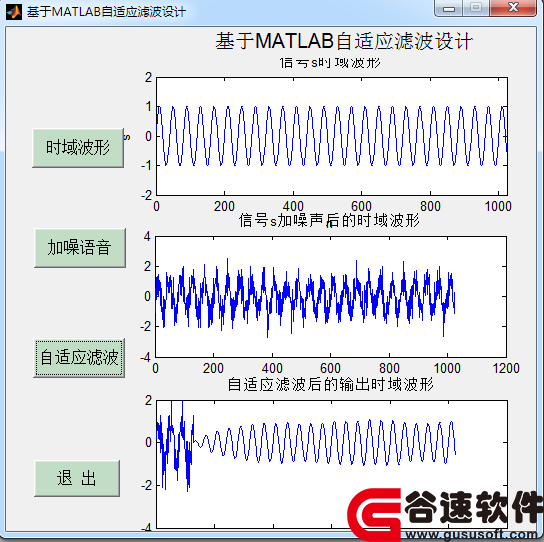Minimize the MATLAB filter design window

tap(448, 8)
